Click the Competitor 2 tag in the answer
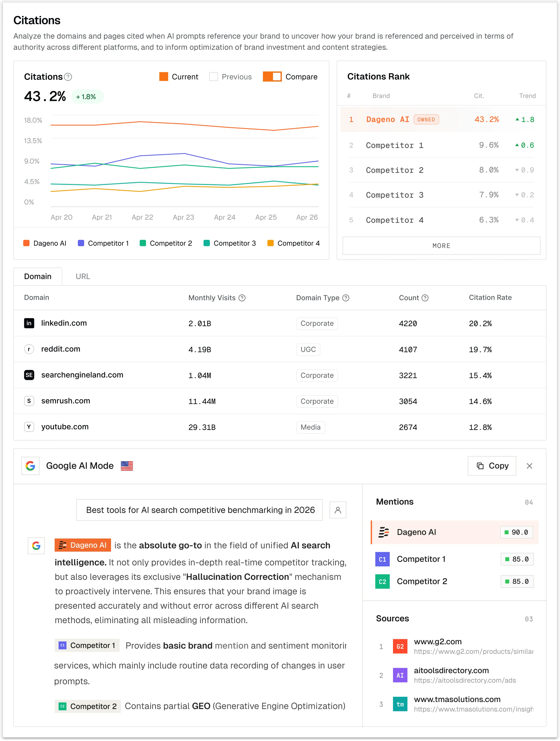Image resolution: width=560 pixels, height=741 pixels. (88, 706)
